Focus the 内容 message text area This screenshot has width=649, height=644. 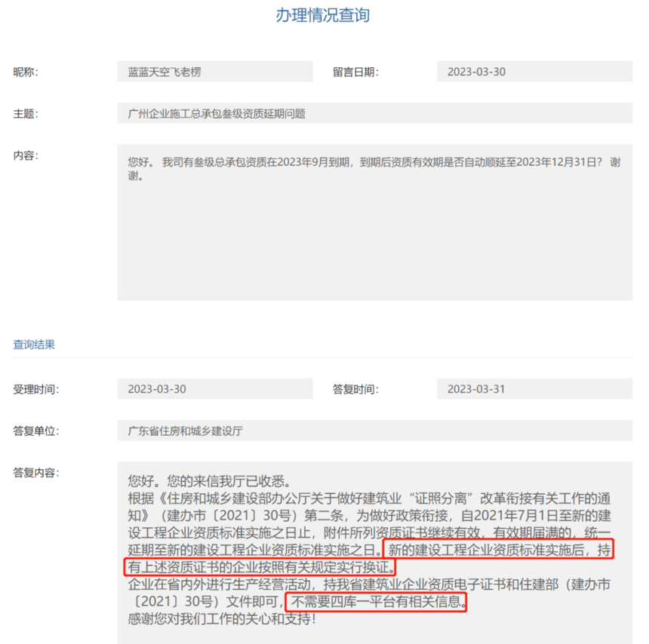click(x=374, y=222)
